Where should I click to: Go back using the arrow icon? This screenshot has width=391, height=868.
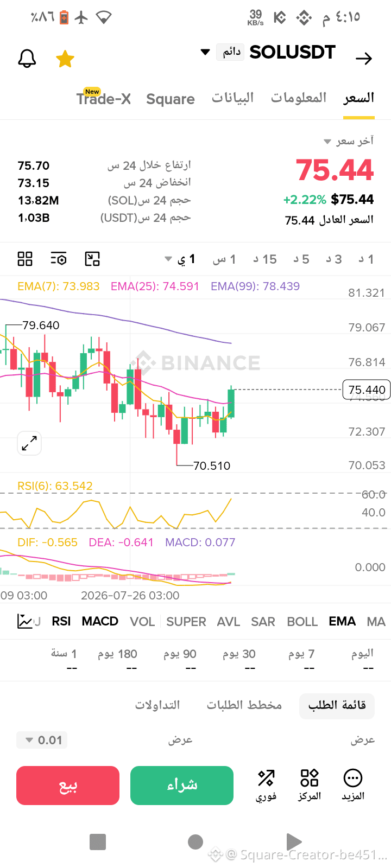[364, 59]
